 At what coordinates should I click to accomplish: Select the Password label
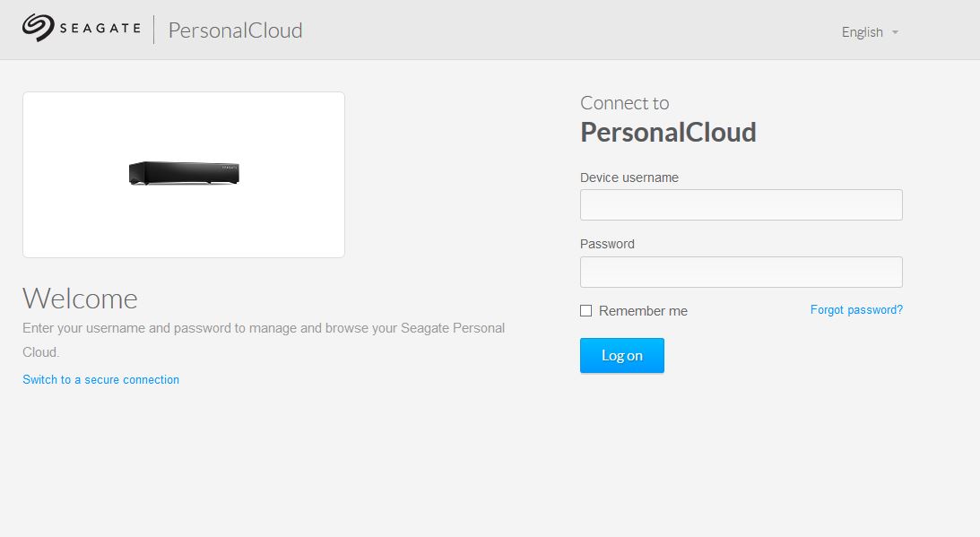(x=607, y=244)
